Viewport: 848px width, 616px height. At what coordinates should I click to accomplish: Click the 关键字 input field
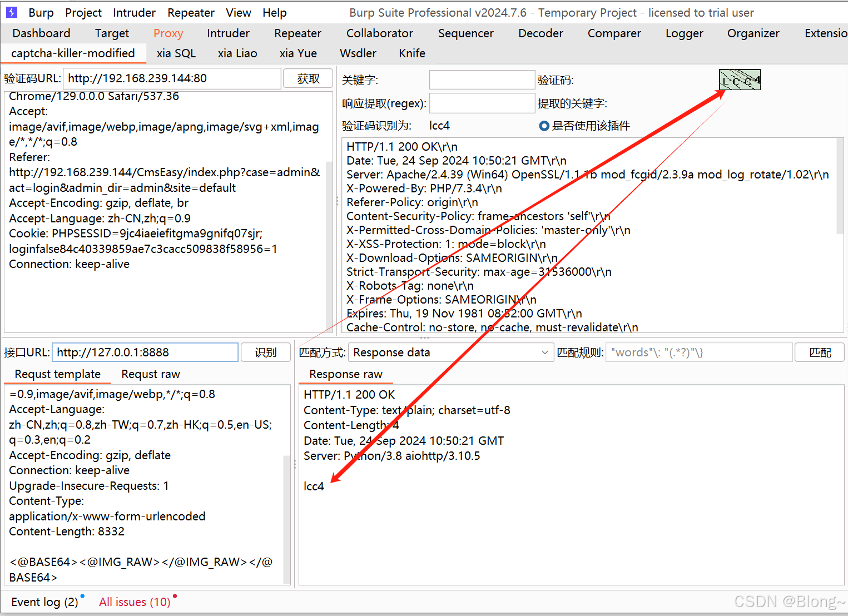pos(482,80)
